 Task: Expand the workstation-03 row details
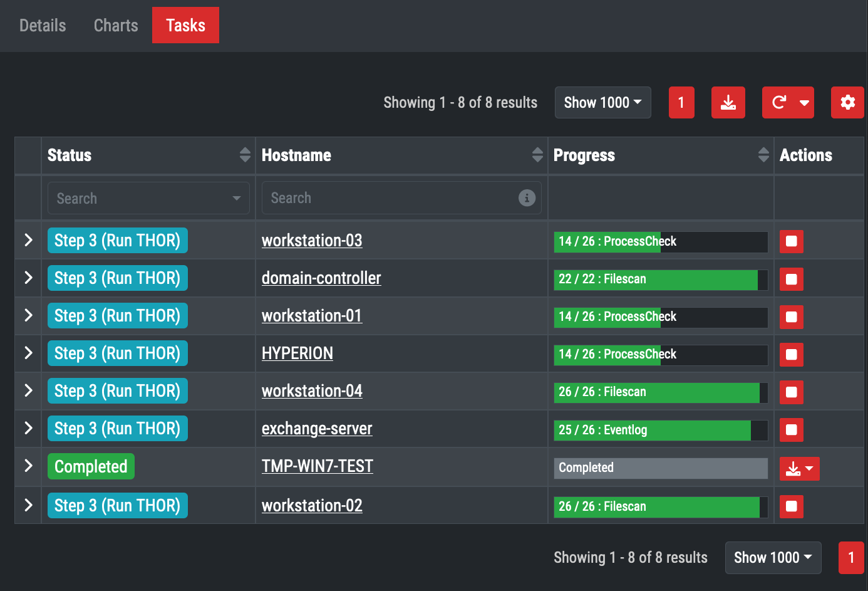point(28,240)
